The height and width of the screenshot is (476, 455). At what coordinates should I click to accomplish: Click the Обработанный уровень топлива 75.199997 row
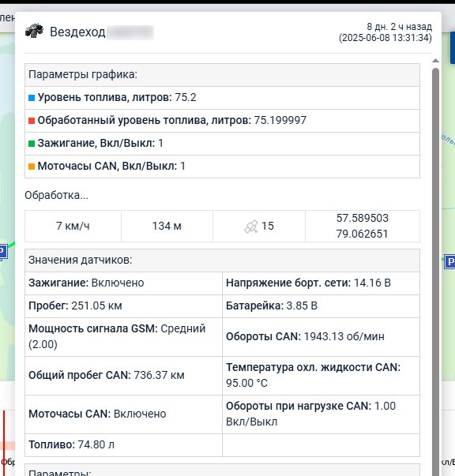222,121
